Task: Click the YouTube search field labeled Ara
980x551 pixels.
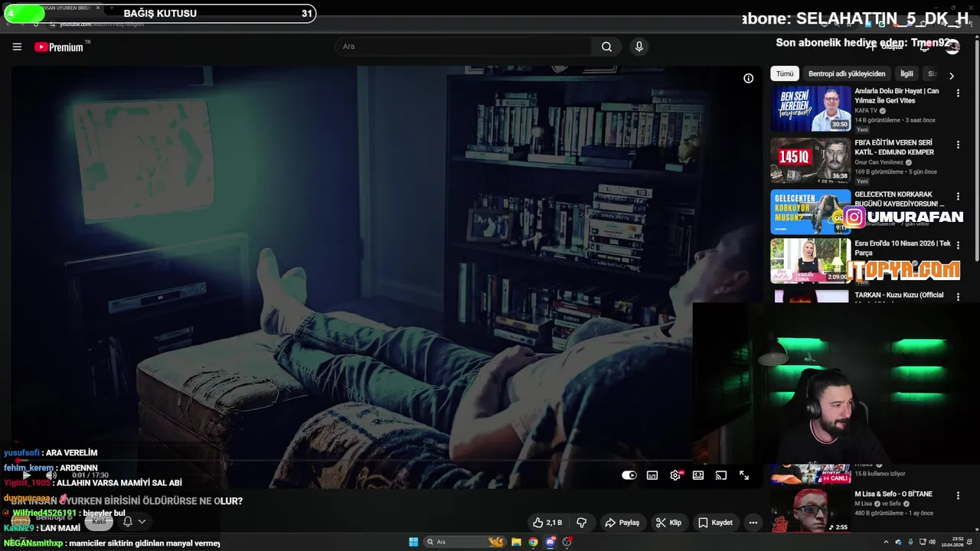Action: click(x=462, y=47)
